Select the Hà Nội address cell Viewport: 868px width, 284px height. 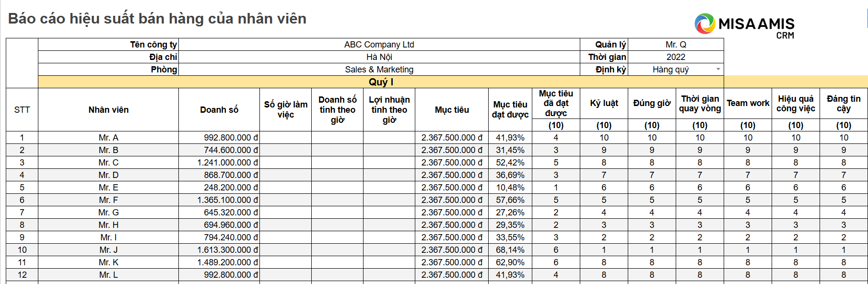[379, 57]
